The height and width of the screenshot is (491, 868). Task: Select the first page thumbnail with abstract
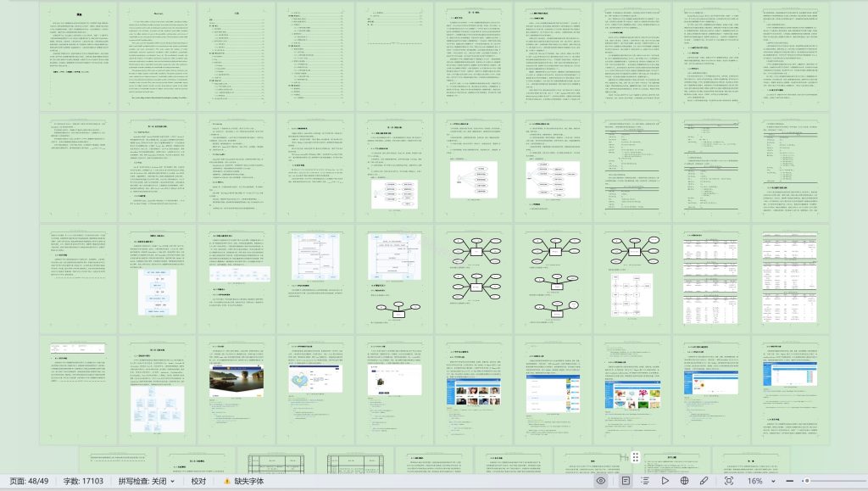[x=78, y=57]
